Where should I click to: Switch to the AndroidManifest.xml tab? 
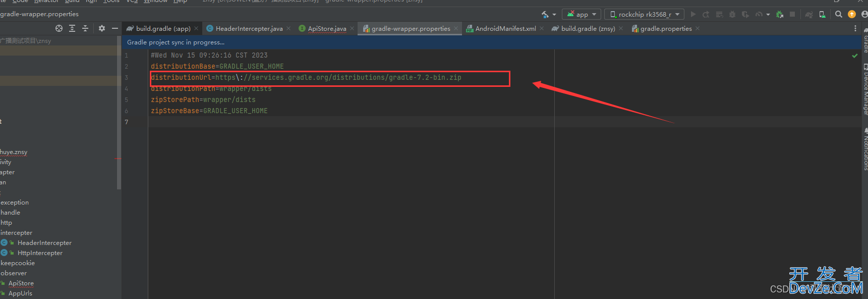[x=505, y=29]
